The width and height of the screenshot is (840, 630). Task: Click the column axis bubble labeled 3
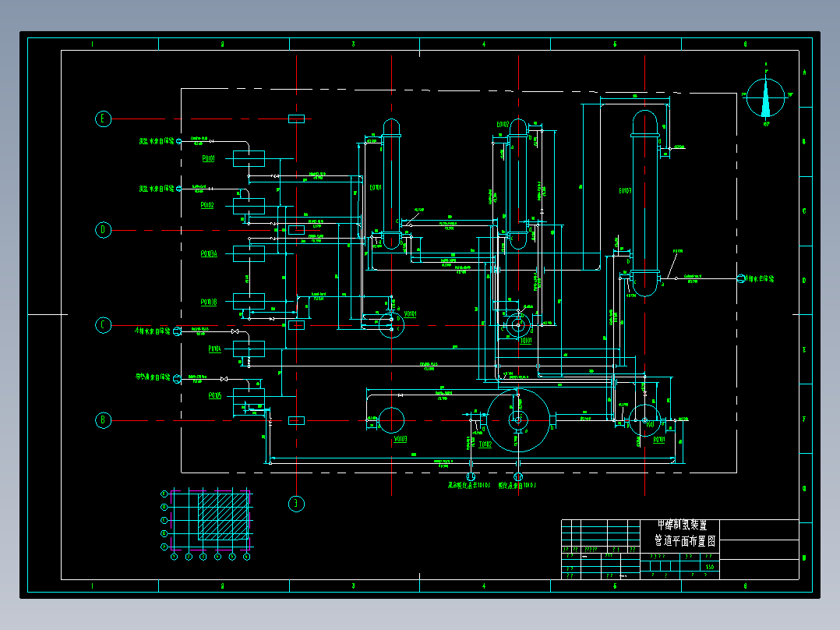[296, 504]
